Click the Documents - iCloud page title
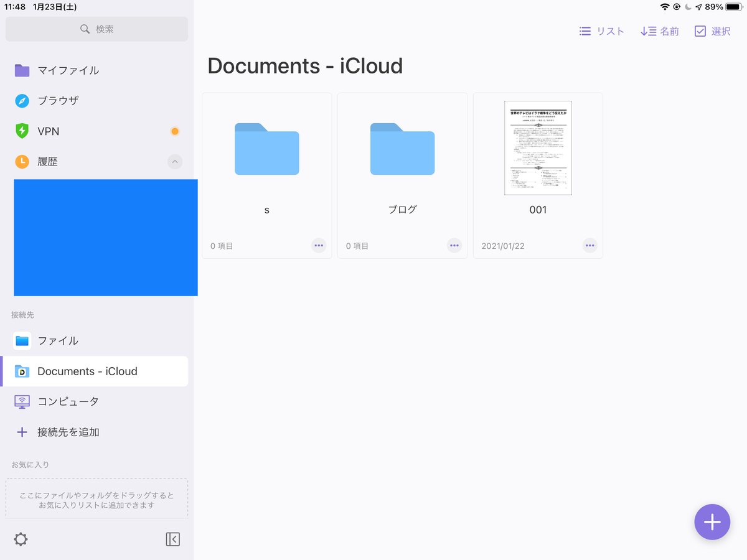Viewport: 747px width, 560px height. click(x=305, y=66)
